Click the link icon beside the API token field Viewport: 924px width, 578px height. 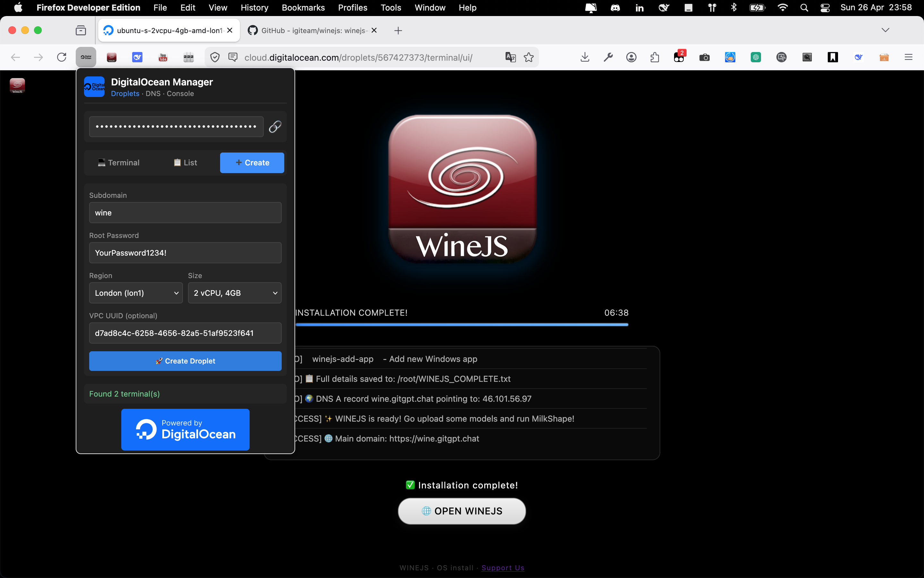275,127
